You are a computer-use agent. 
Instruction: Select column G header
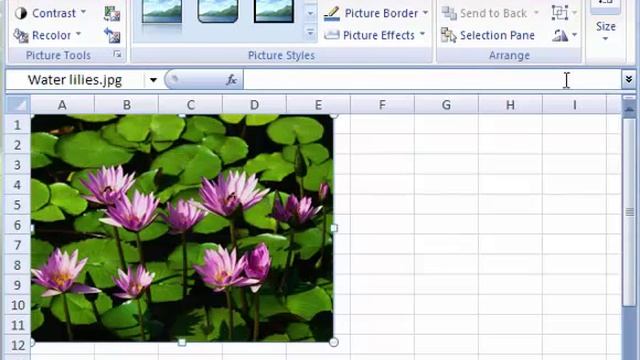[x=447, y=105]
